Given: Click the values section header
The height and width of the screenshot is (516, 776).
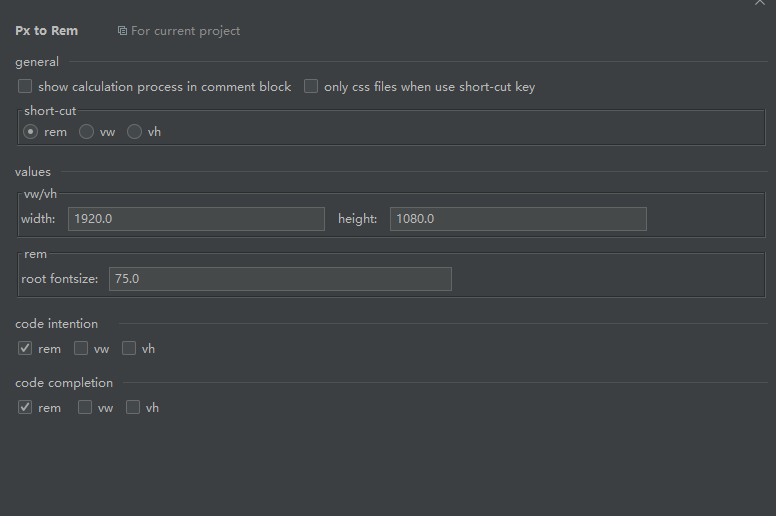Looking at the screenshot, I should pos(33,172).
